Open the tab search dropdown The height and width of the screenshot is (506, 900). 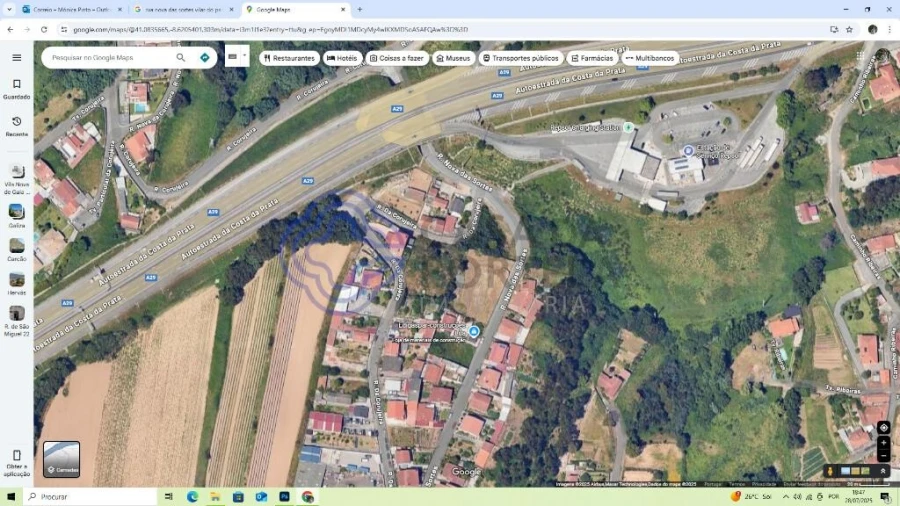[9, 10]
